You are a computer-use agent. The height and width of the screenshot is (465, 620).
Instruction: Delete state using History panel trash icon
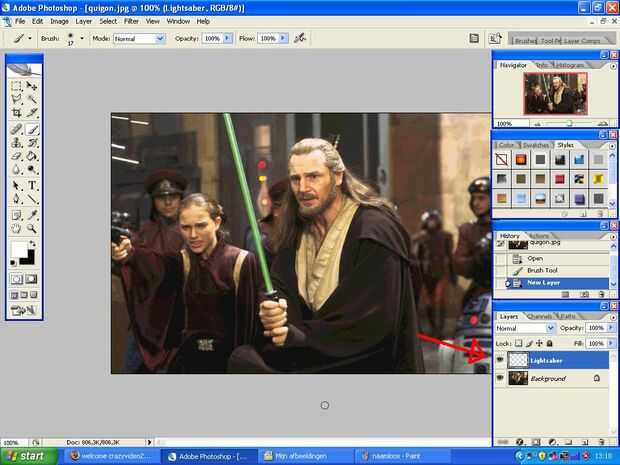[601, 294]
